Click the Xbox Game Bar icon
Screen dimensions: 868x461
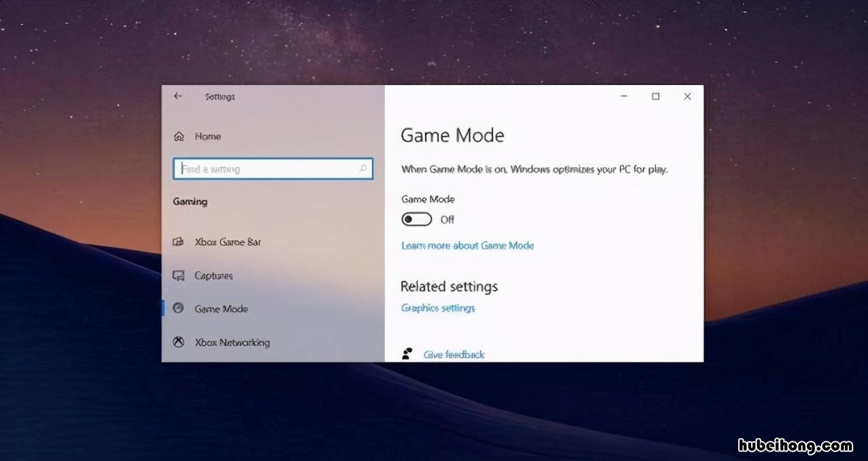pyautogui.click(x=179, y=242)
